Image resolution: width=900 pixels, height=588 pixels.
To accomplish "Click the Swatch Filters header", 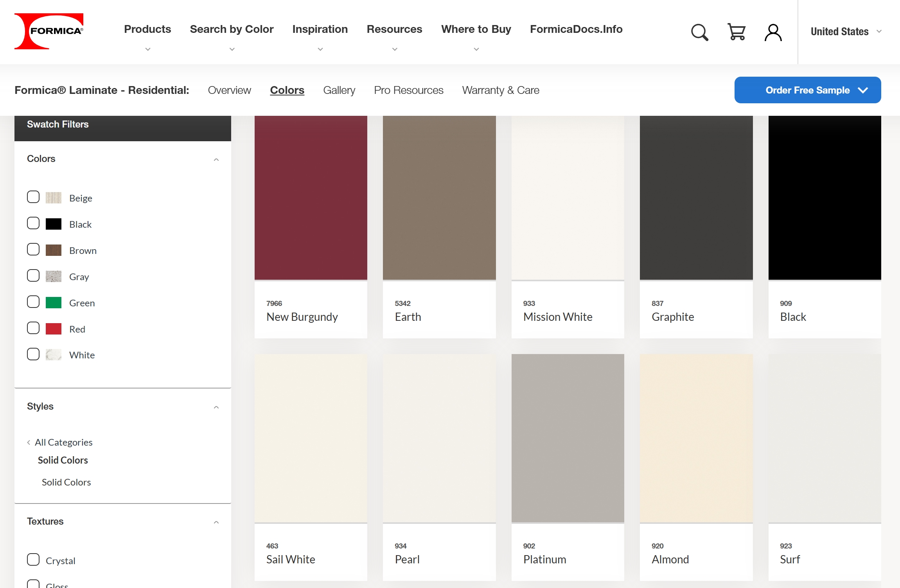I will pyautogui.click(x=122, y=128).
